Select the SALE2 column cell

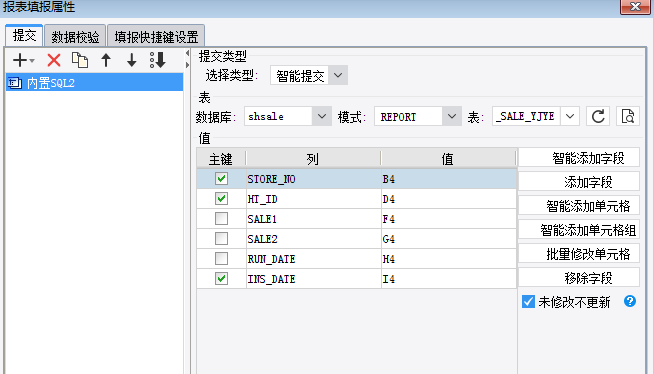point(313,239)
